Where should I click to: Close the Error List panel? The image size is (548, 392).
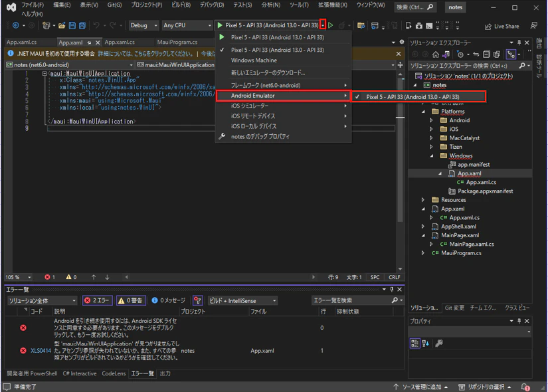click(399, 290)
